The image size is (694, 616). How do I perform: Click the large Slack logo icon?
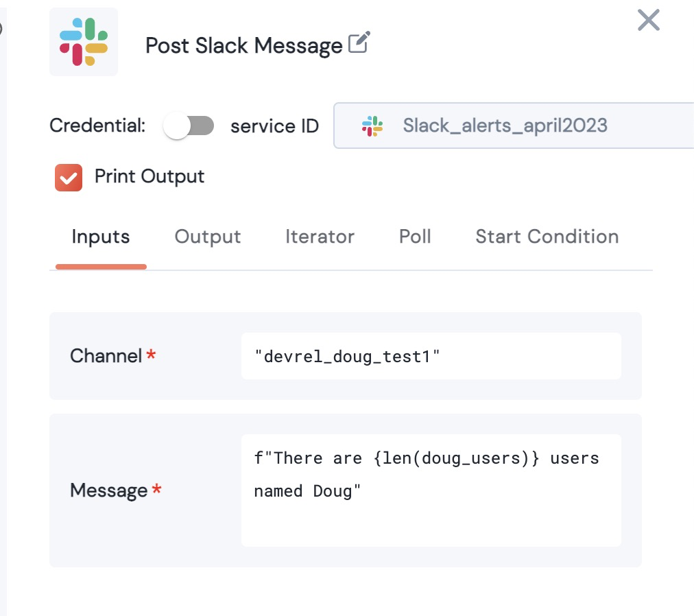tap(84, 42)
